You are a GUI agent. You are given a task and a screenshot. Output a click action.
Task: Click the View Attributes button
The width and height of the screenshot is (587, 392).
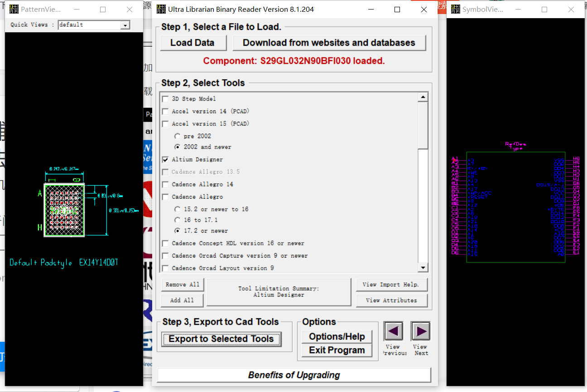tap(391, 300)
